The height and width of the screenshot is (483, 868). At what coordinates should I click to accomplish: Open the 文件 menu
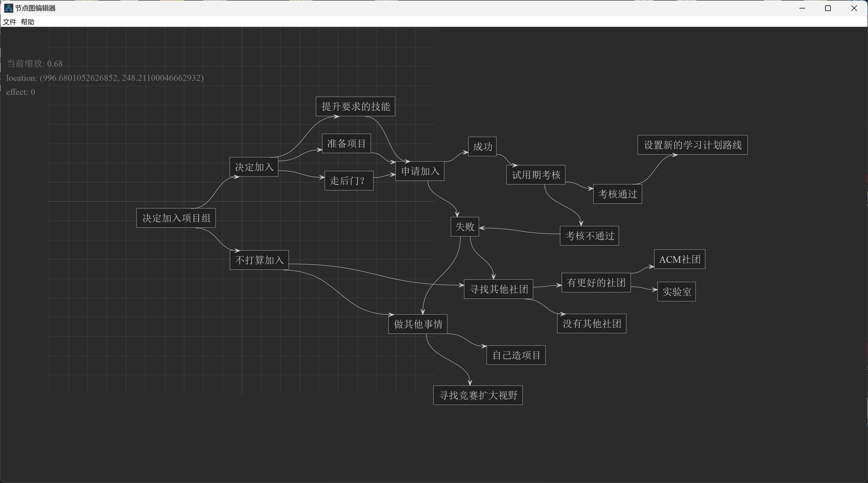click(x=9, y=22)
